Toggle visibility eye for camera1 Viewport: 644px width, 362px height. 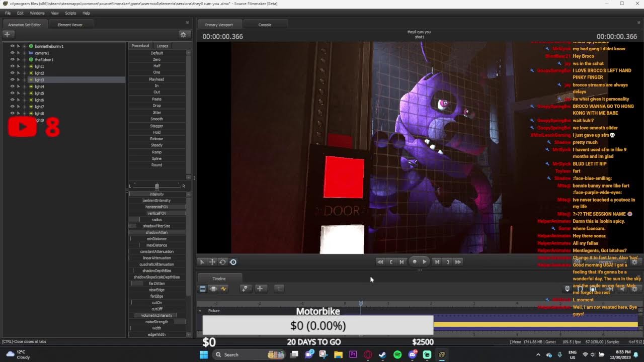[x=12, y=53]
